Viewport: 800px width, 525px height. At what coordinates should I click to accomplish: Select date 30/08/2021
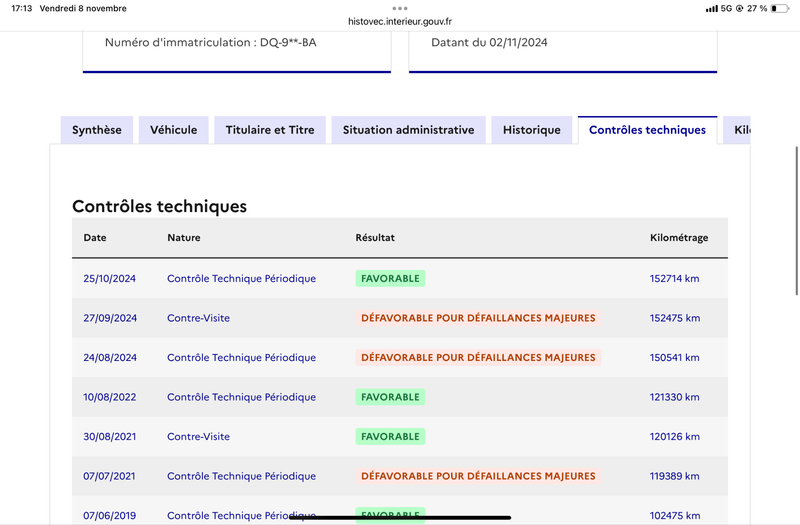(x=110, y=437)
